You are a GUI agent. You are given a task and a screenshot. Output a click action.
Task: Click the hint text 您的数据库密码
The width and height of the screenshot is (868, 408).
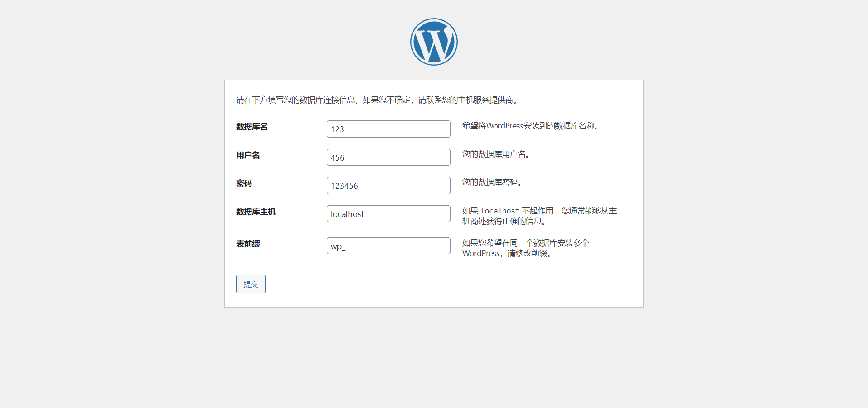(x=492, y=182)
